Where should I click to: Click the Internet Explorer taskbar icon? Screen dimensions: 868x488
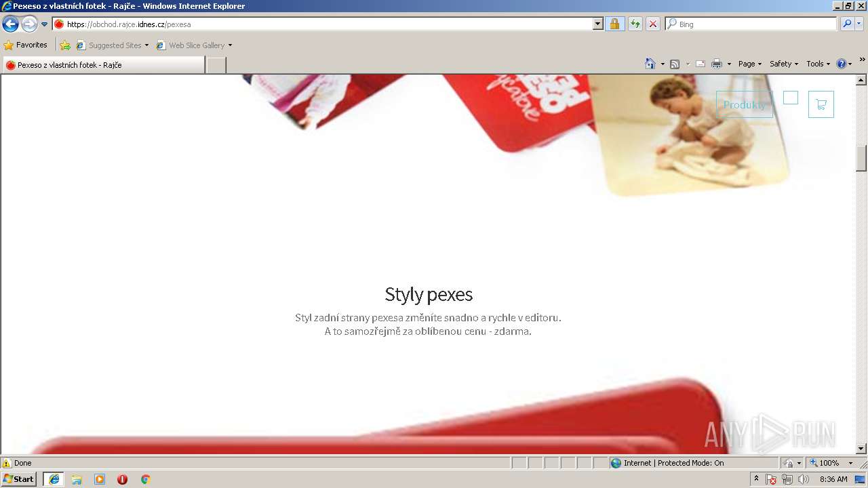[54, 479]
